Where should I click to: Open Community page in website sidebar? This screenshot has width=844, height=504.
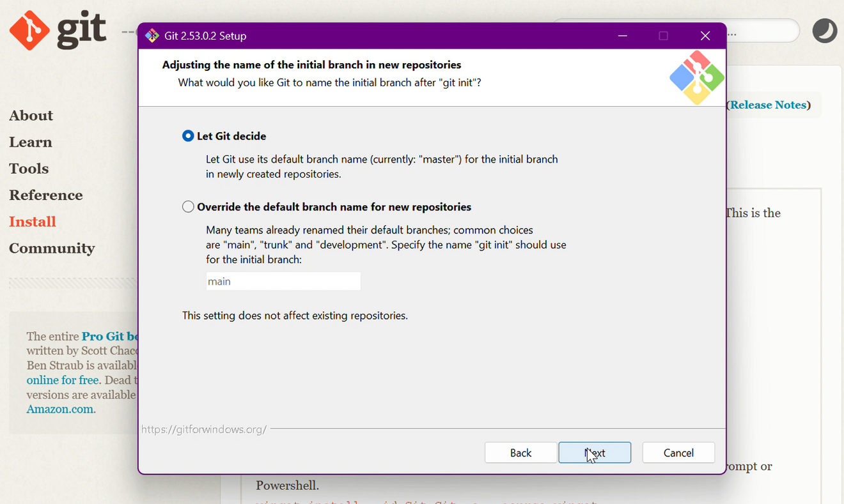[x=52, y=248]
